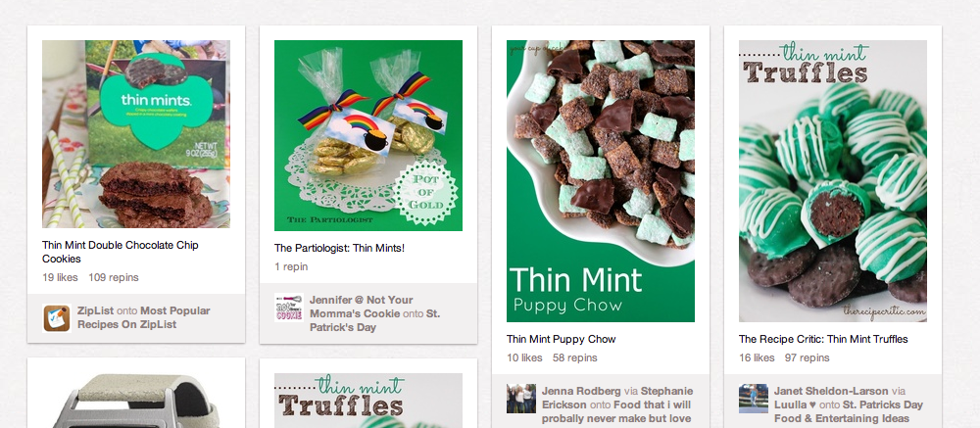The width and height of the screenshot is (980, 428).
Task: Click the ZipList profile avatar icon
Action: coord(57,318)
